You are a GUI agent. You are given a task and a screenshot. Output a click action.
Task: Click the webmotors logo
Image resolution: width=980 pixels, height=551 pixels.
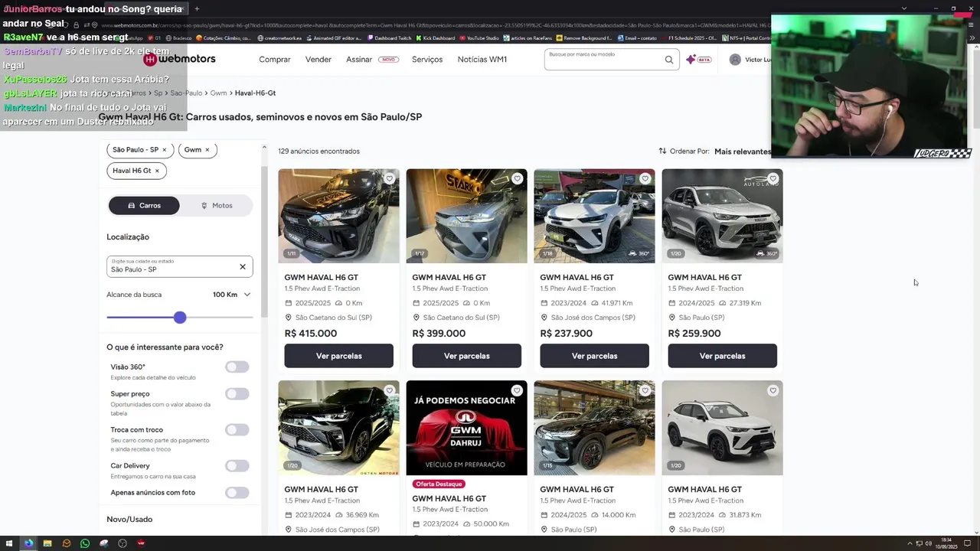click(180, 59)
